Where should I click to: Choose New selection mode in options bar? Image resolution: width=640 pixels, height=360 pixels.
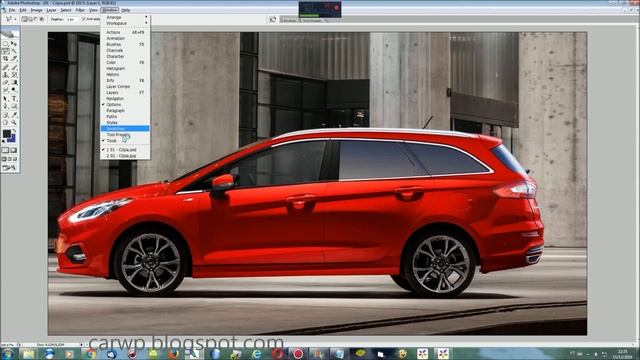(24, 19)
